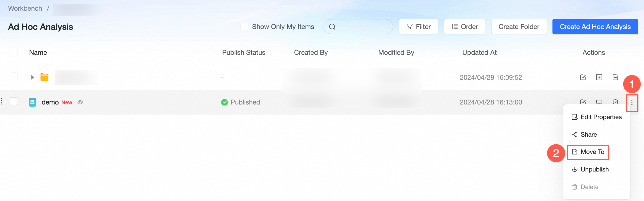The height and width of the screenshot is (201, 644).
Task: Click the 2024/04/28 16:13:00 timestamp
Action: (x=491, y=102)
